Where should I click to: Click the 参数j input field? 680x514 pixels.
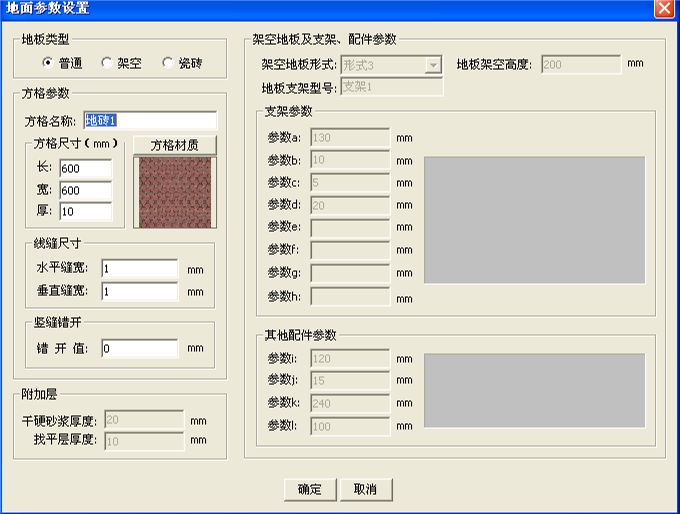click(350, 380)
